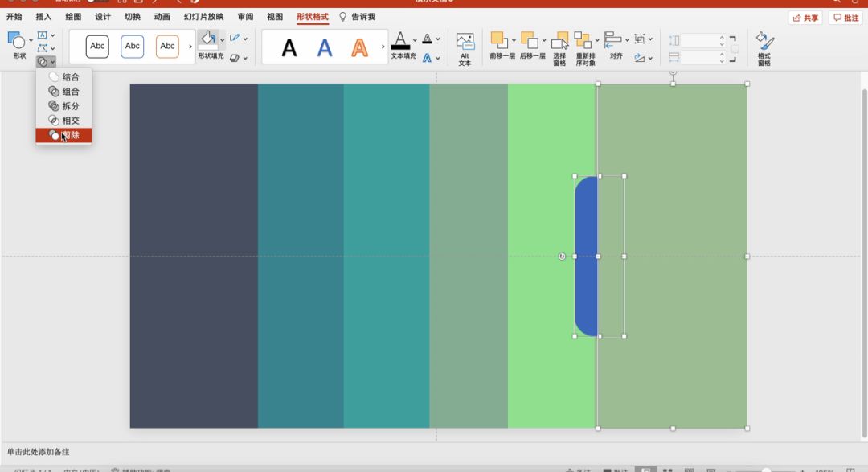This screenshot has width=868, height=472.
Task: Open the Alt 文本 pane
Action: click(x=465, y=49)
